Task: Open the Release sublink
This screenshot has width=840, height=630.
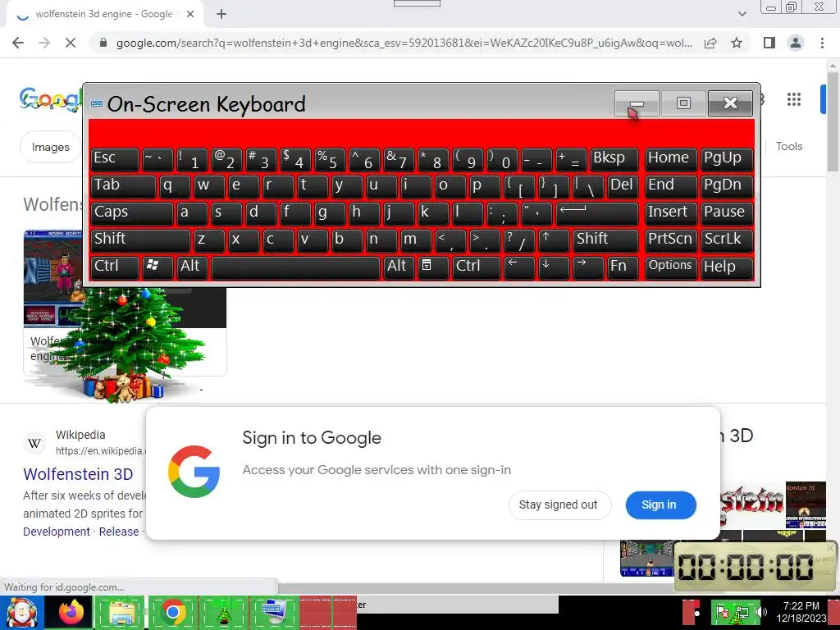Action: point(119,532)
